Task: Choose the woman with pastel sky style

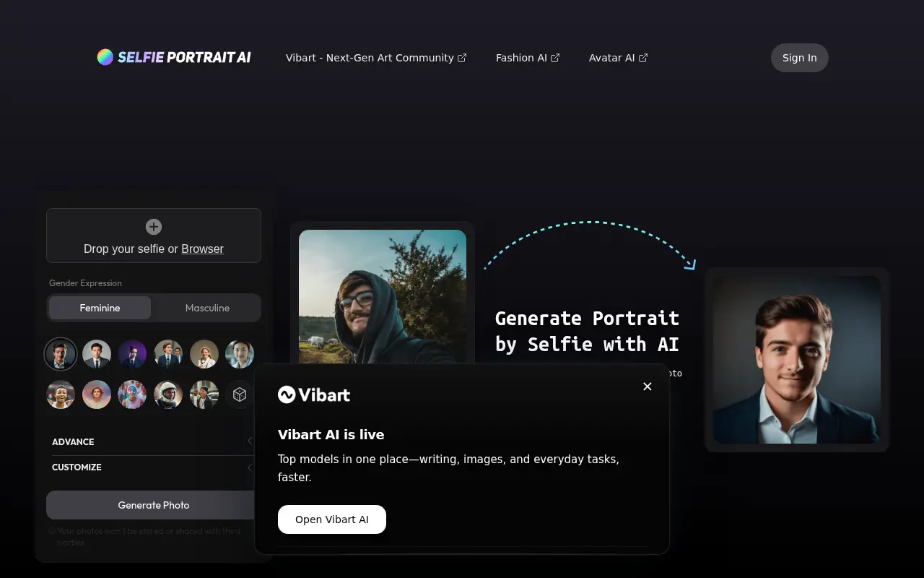Action: [x=97, y=394]
